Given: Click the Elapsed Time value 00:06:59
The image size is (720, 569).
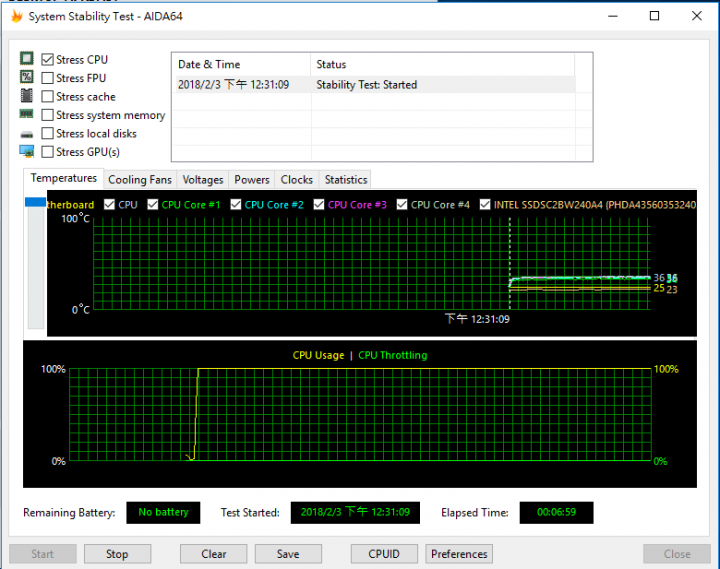Looking at the screenshot, I should (557, 513).
